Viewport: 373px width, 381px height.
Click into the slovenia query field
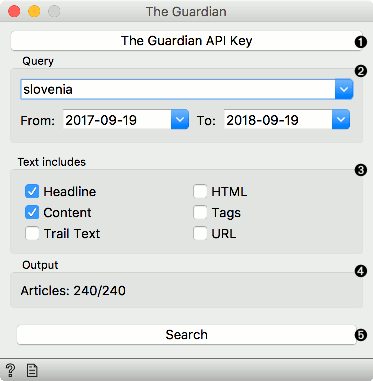coord(178,89)
